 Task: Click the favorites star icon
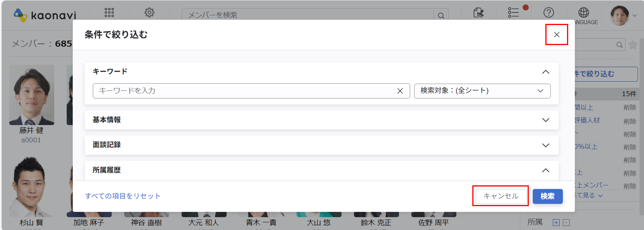pos(633,45)
